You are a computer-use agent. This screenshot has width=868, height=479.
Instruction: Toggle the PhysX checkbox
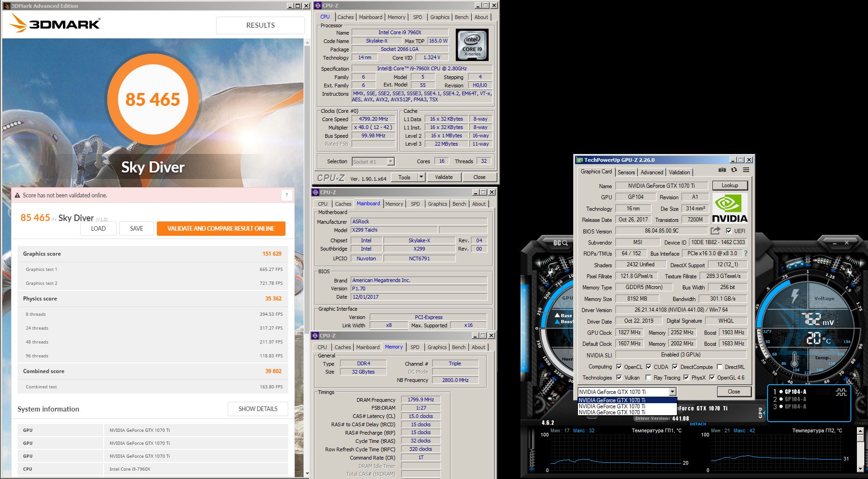coord(686,377)
